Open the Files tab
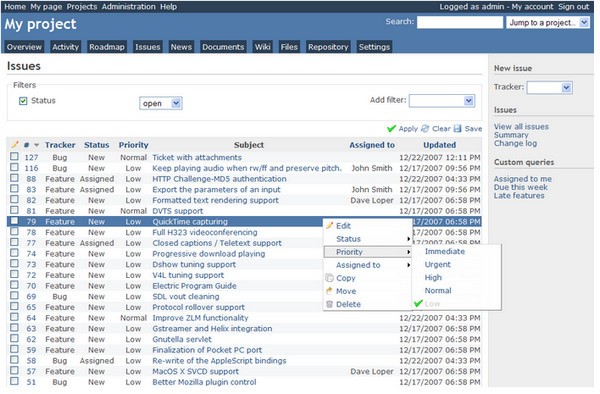Screen dimensions: 600x394 click(289, 47)
